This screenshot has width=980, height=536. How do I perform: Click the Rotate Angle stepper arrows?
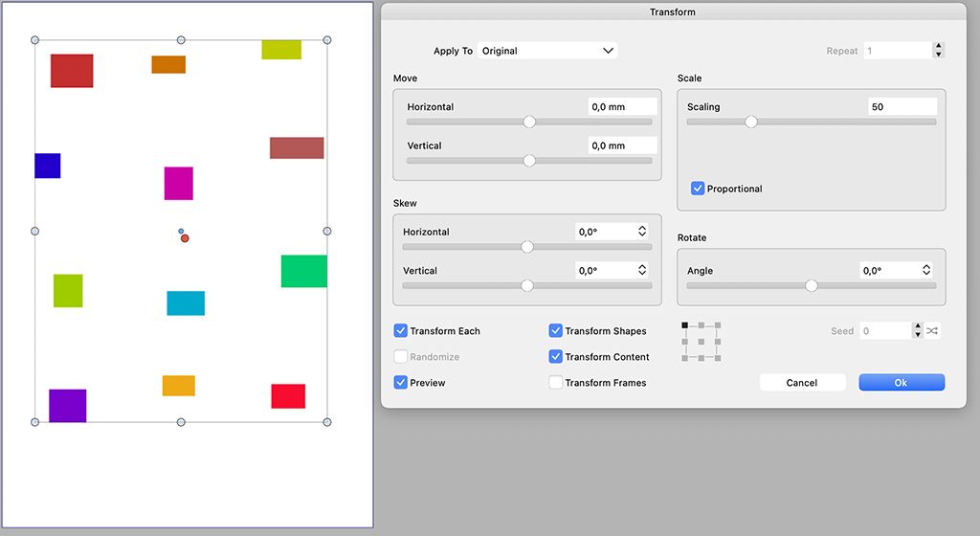925,271
